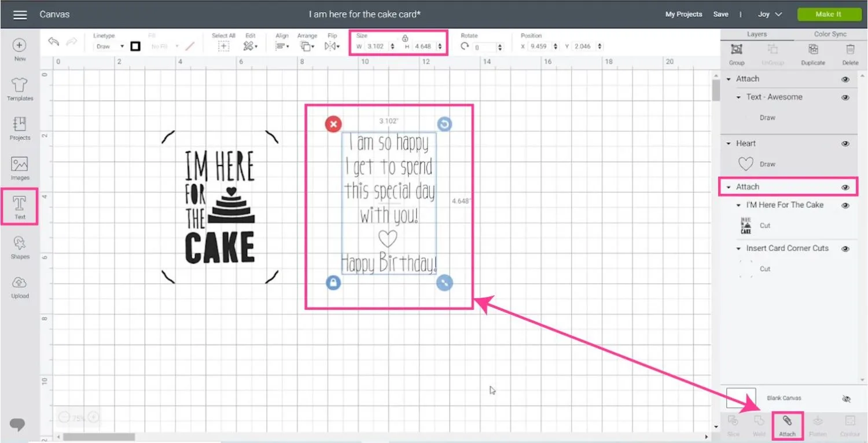868x443 pixels.
Task: Click the Redo arrow
Action: 72,42
